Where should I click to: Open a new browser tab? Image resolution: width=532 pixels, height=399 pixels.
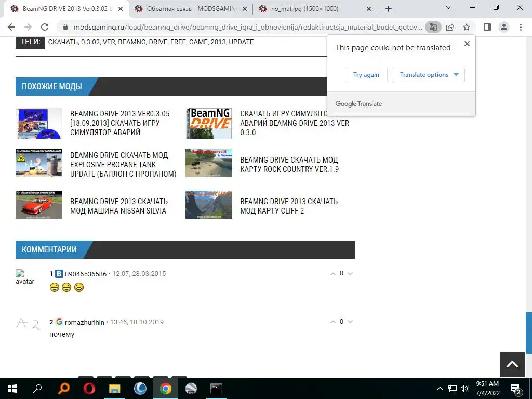(x=389, y=9)
